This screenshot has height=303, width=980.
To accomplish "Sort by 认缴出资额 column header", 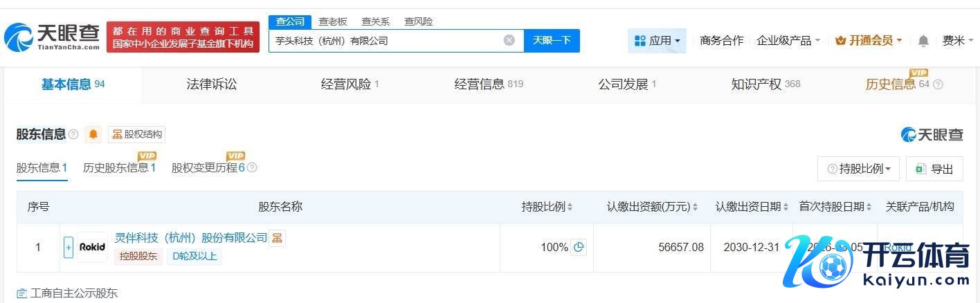I will pos(652,207).
